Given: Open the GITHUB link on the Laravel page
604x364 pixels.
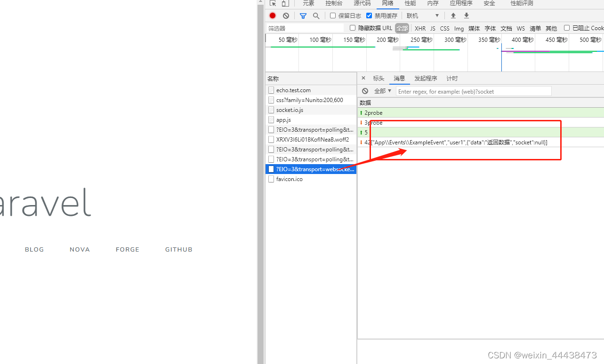Looking at the screenshot, I should tap(178, 249).
